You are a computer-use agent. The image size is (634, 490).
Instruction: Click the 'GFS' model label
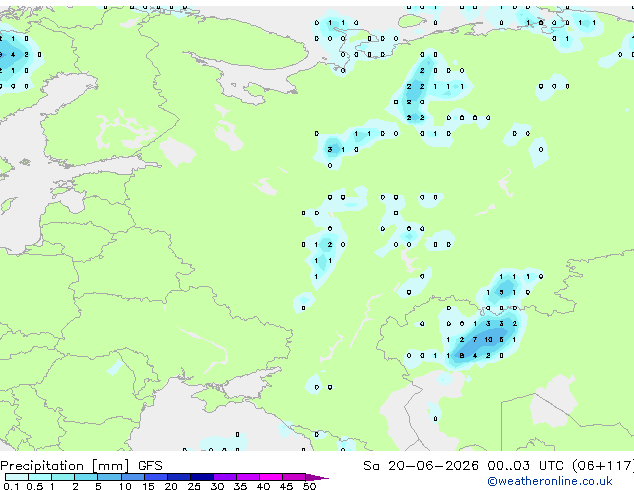(x=150, y=466)
